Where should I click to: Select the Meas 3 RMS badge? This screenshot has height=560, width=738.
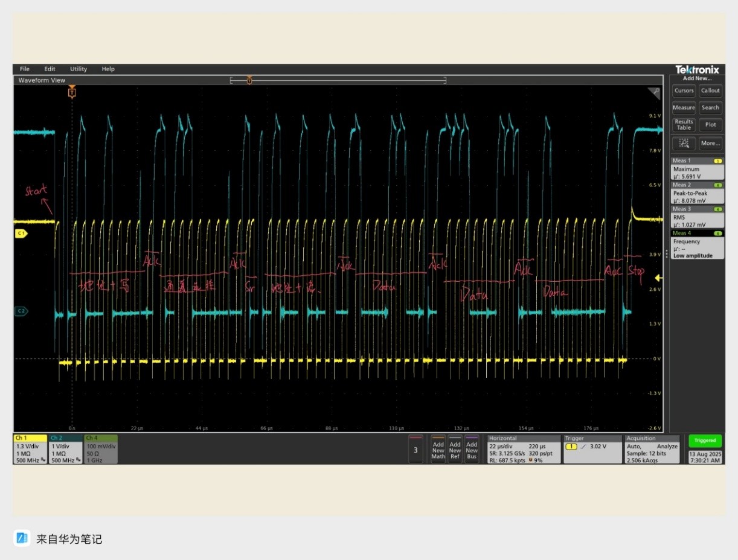[697, 217]
